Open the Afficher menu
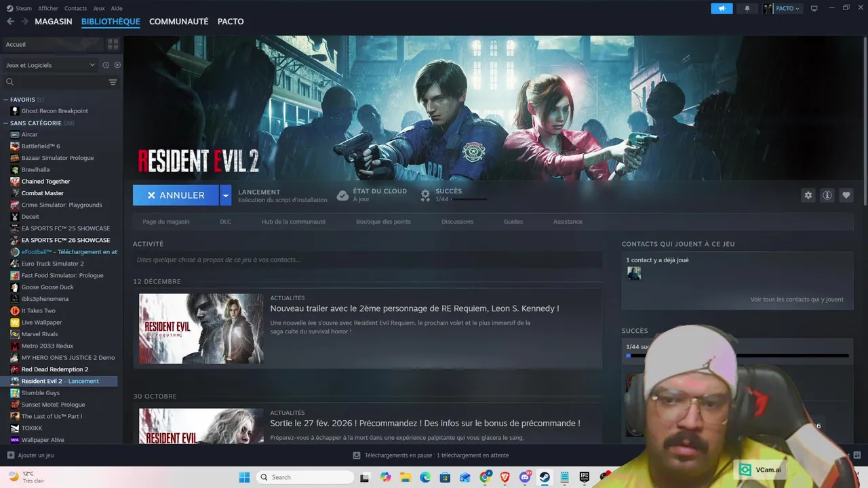 [x=48, y=8]
